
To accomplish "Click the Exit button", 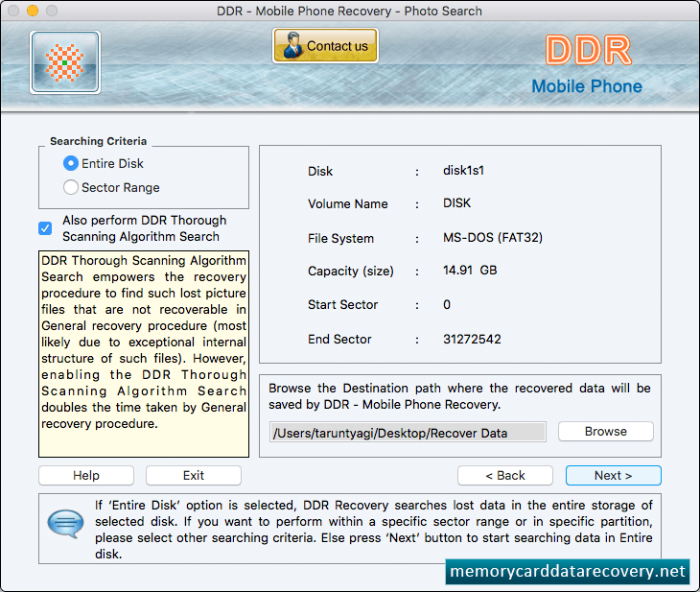I will [x=194, y=475].
